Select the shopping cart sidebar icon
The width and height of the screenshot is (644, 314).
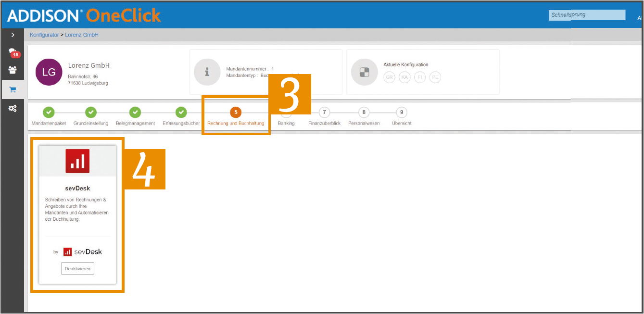pos(13,90)
